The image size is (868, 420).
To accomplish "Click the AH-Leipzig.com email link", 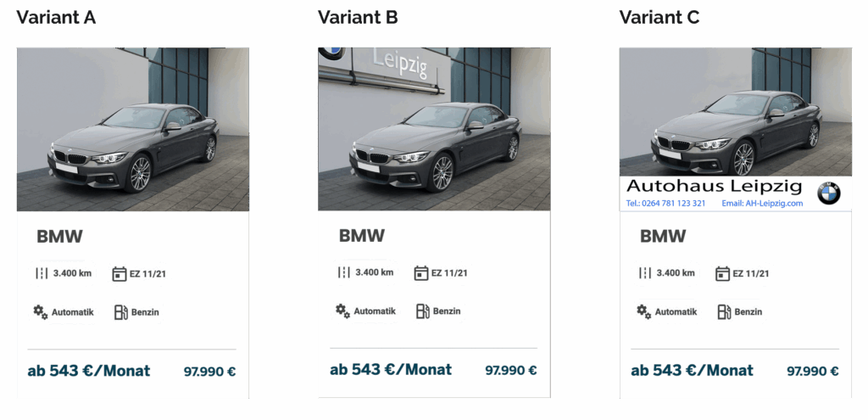I will tap(762, 204).
